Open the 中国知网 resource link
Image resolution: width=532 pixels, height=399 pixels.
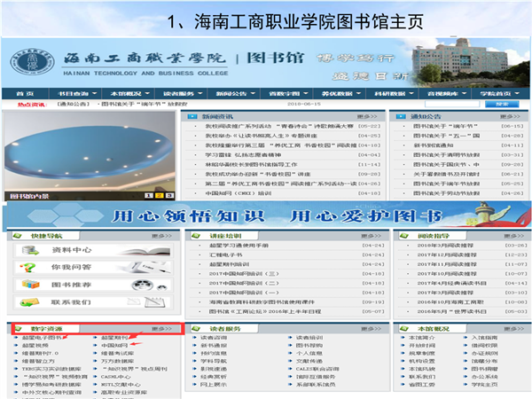click(x=114, y=346)
